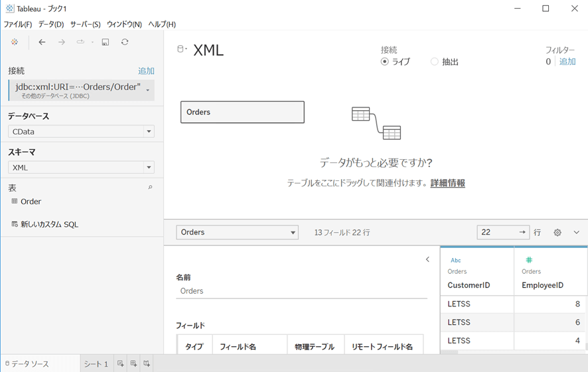Open the データ(D) menu
Screen dimensions: 588x372
[x=51, y=25]
